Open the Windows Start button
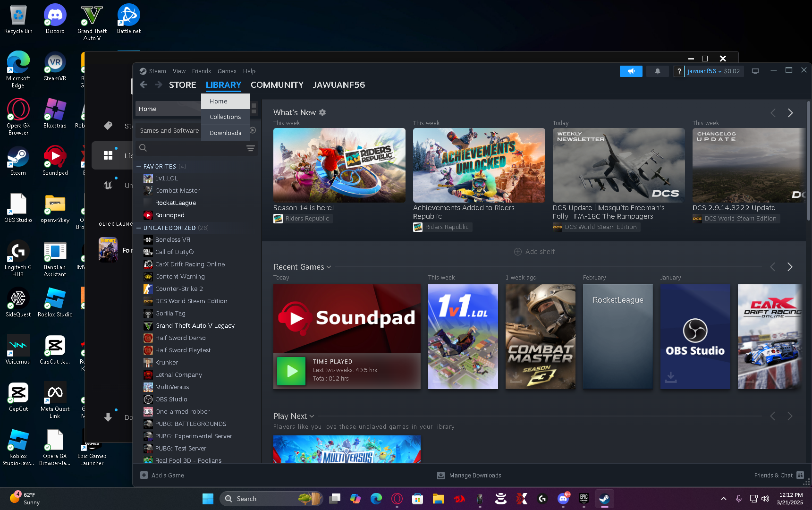Screen dimensions: 812x510 [x=208, y=499]
